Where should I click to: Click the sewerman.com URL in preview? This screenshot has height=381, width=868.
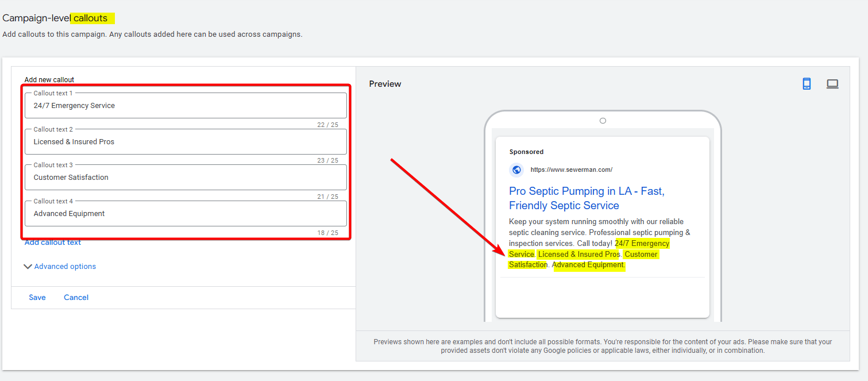point(571,170)
